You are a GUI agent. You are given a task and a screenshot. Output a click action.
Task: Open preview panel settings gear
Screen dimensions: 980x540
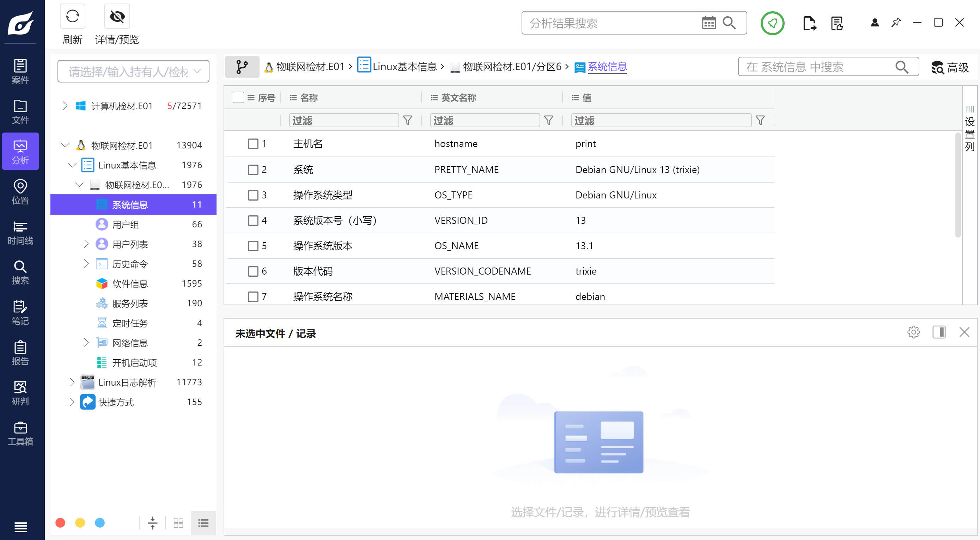tap(913, 332)
